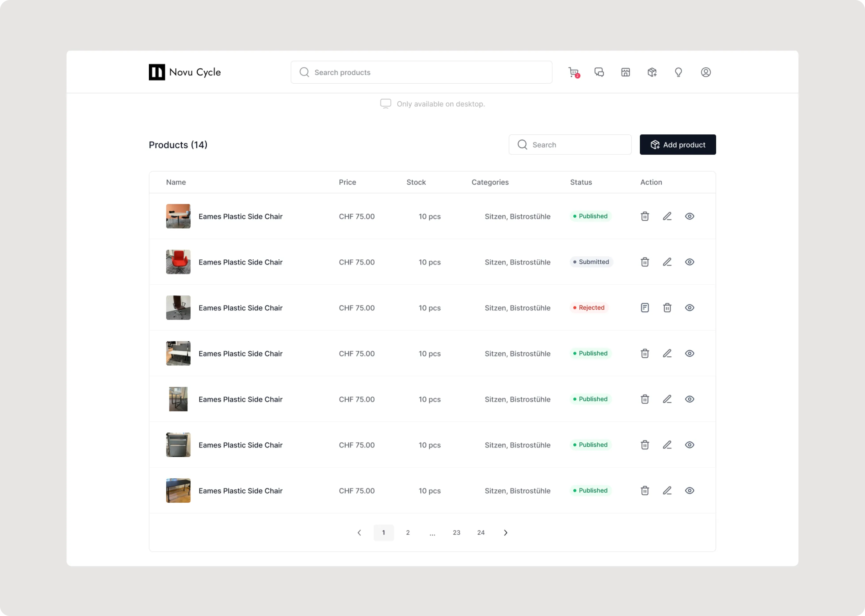The image size is (865, 616).
Task: Go to page 2
Action: tap(408, 533)
